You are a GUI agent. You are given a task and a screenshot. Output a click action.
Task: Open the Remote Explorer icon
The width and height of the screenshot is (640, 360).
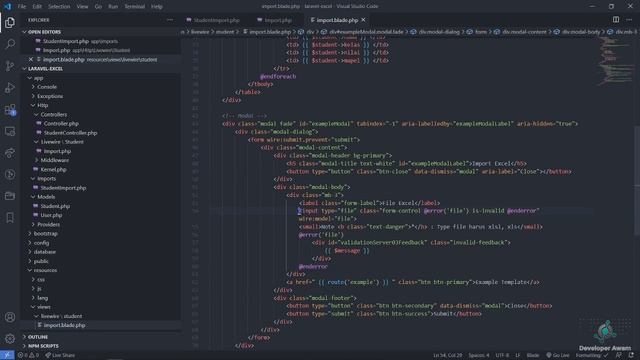pos(10,131)
